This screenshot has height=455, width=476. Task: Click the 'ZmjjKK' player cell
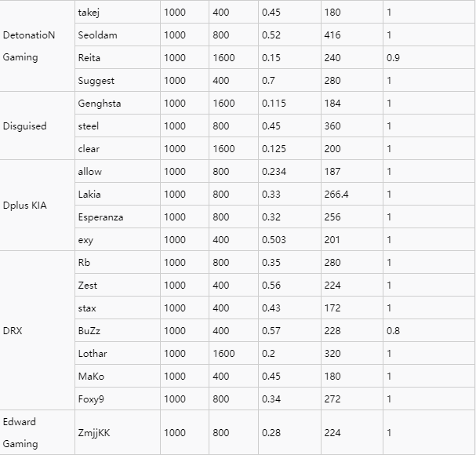pyautogui.click(x=94, y=432)
